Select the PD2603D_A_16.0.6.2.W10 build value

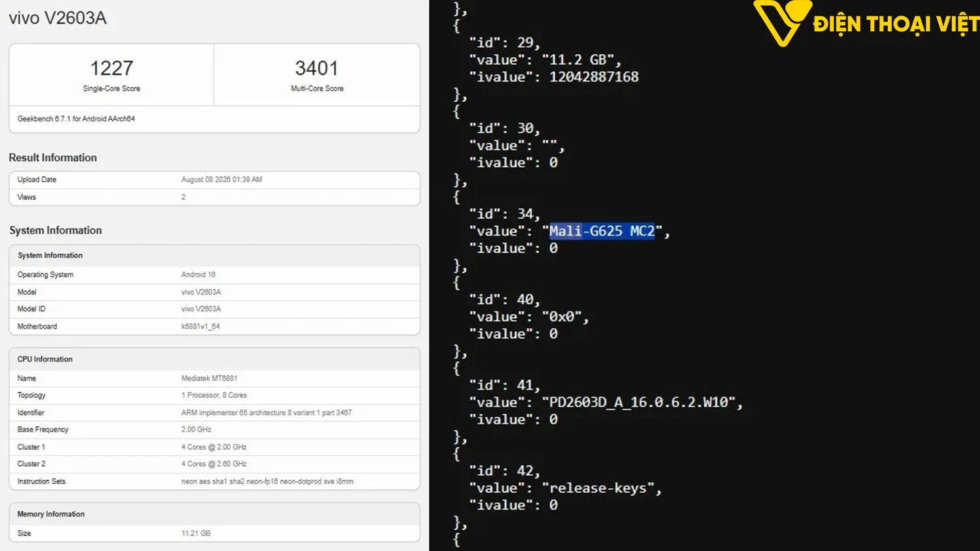639,402
